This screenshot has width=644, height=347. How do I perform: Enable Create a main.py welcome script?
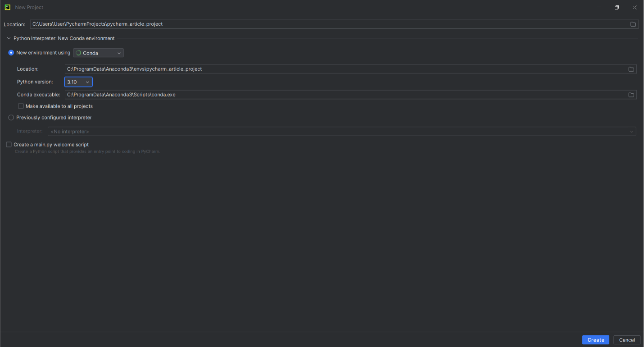point(9,145)
